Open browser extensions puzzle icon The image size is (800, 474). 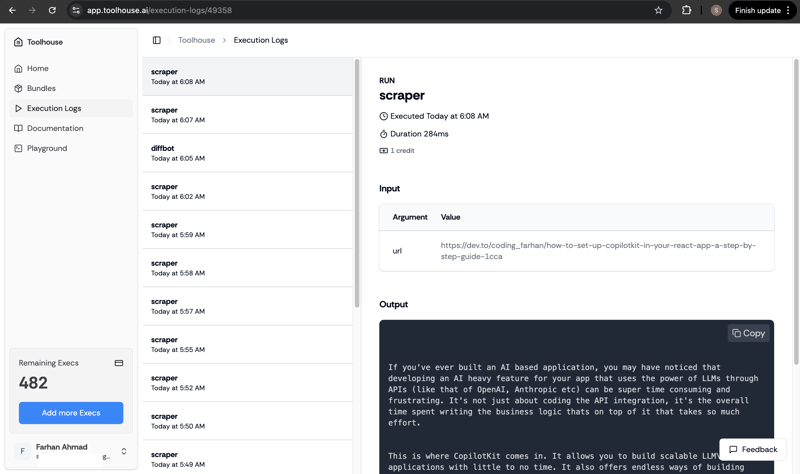coord(686,10)
